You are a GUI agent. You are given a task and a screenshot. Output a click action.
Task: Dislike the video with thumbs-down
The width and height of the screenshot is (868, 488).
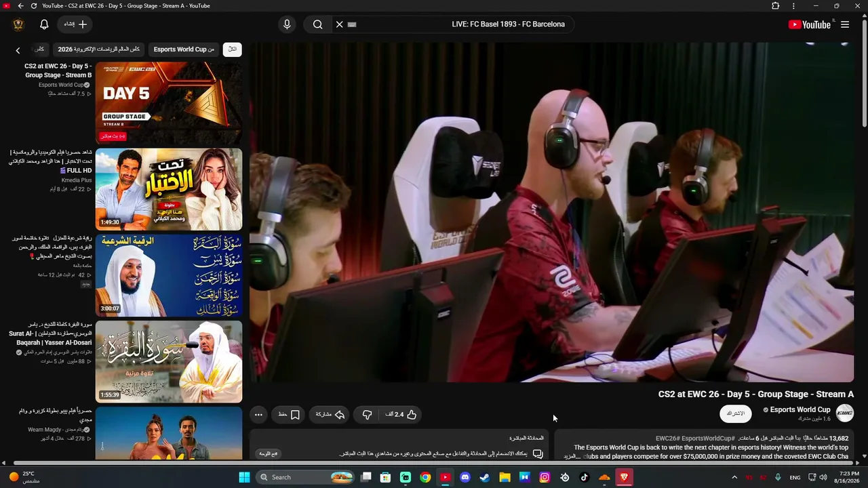click(367, 415)
